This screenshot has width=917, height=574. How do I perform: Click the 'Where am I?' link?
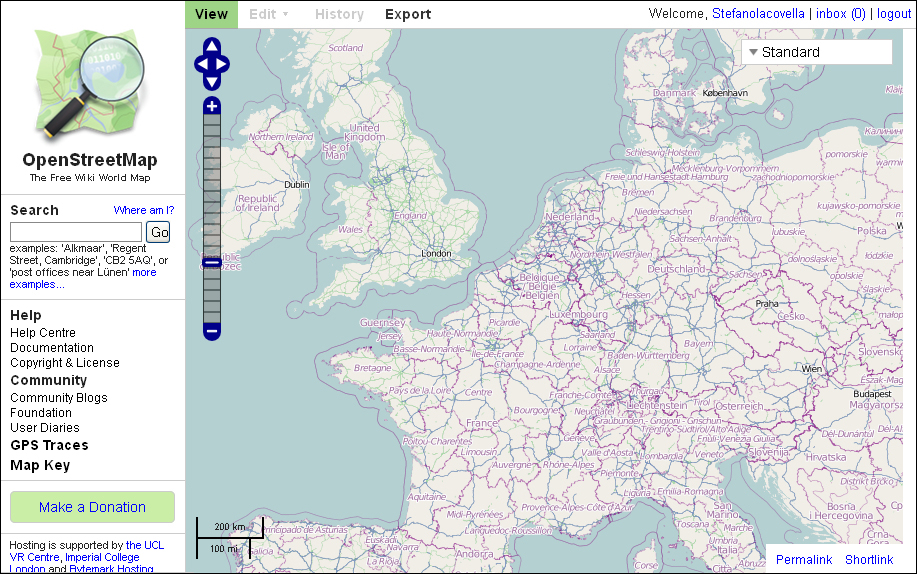[x=144, y=210]
